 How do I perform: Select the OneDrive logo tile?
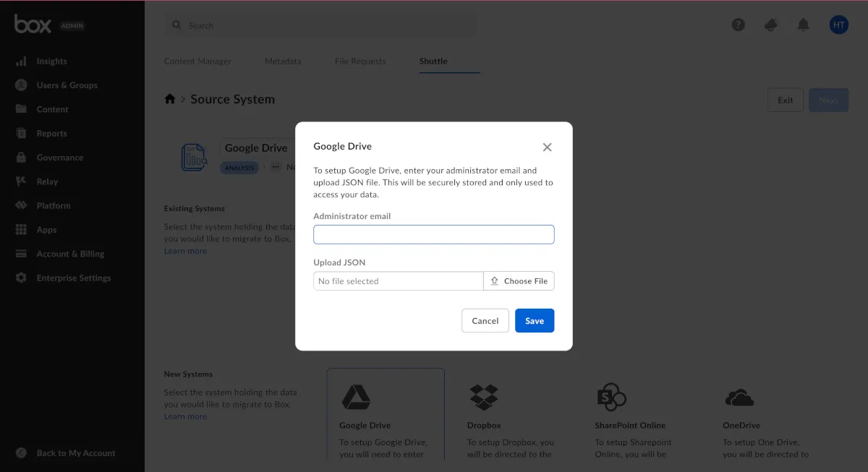739,398
